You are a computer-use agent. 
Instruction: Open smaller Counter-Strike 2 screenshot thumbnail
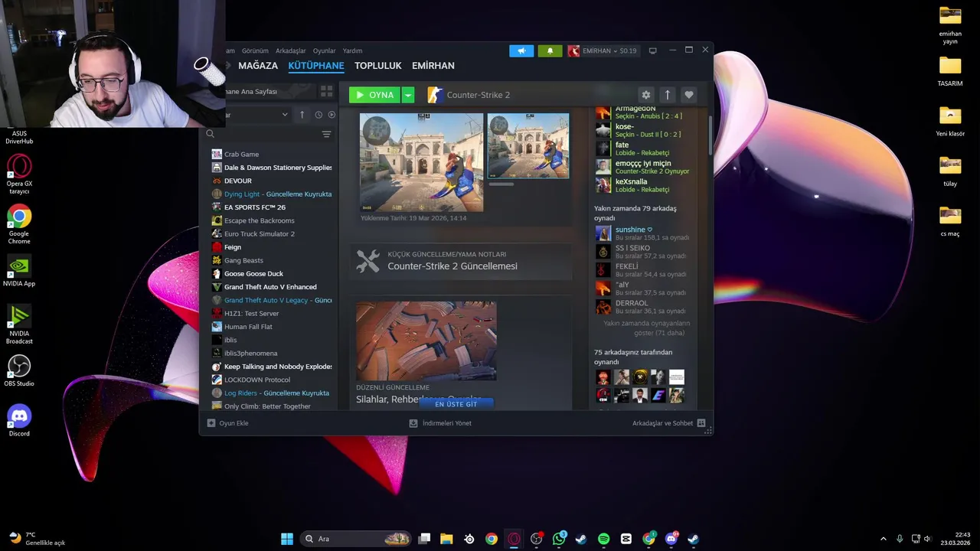[528, 146]
